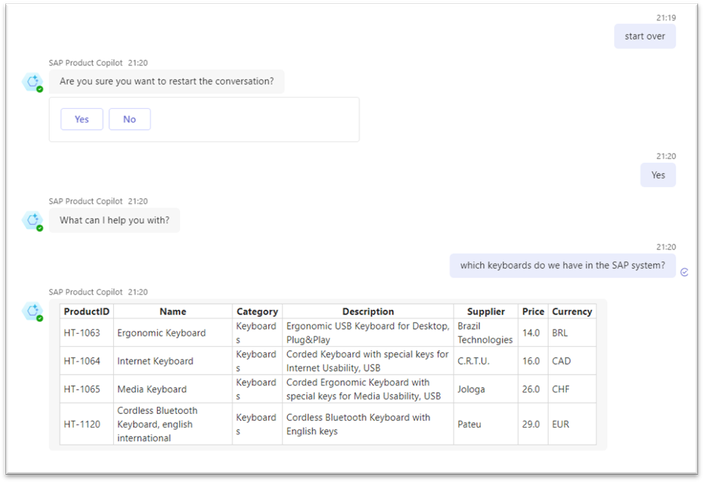Click the Supplier column header
Image resolution: width=705 pixels, height=483 pixels.
486,311
